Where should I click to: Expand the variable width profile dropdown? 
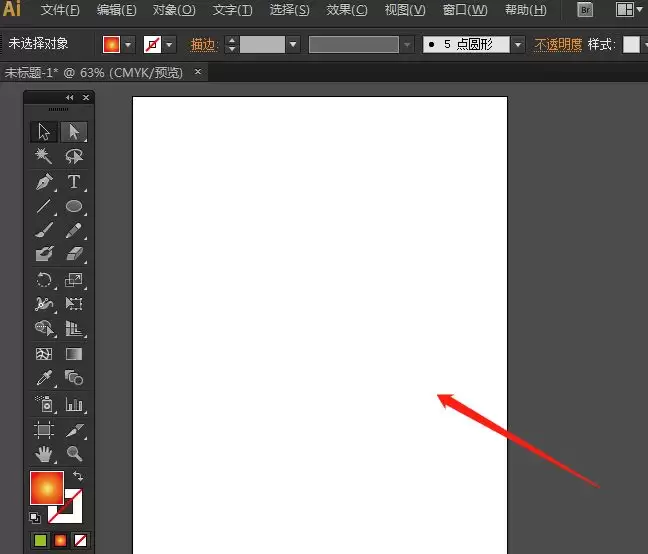click(407, 45)
